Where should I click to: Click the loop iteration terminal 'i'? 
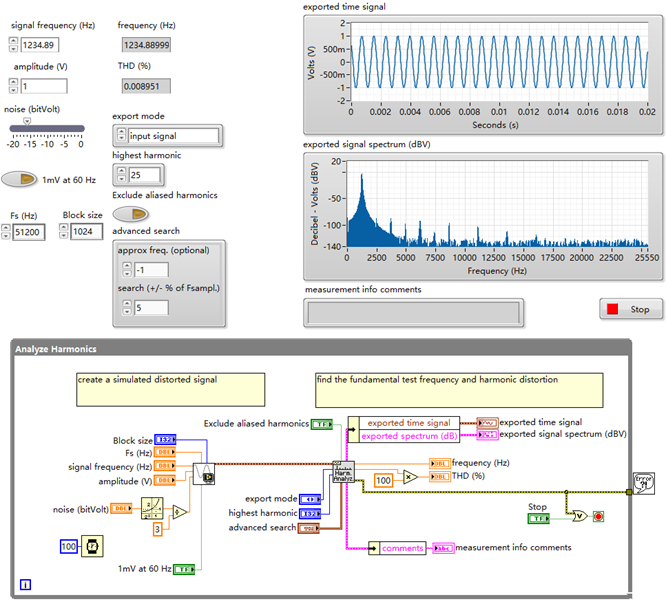[25, 584]
